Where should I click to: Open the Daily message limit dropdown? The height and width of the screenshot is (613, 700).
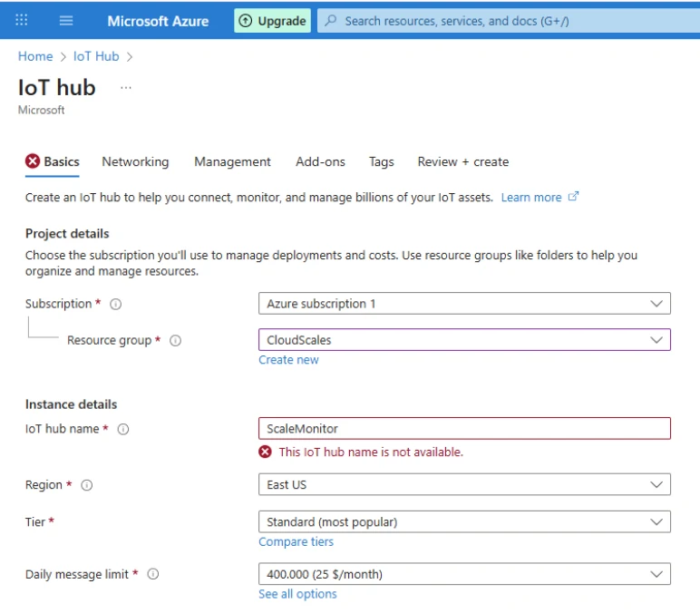pyautogui.click(x=464, y=574)
